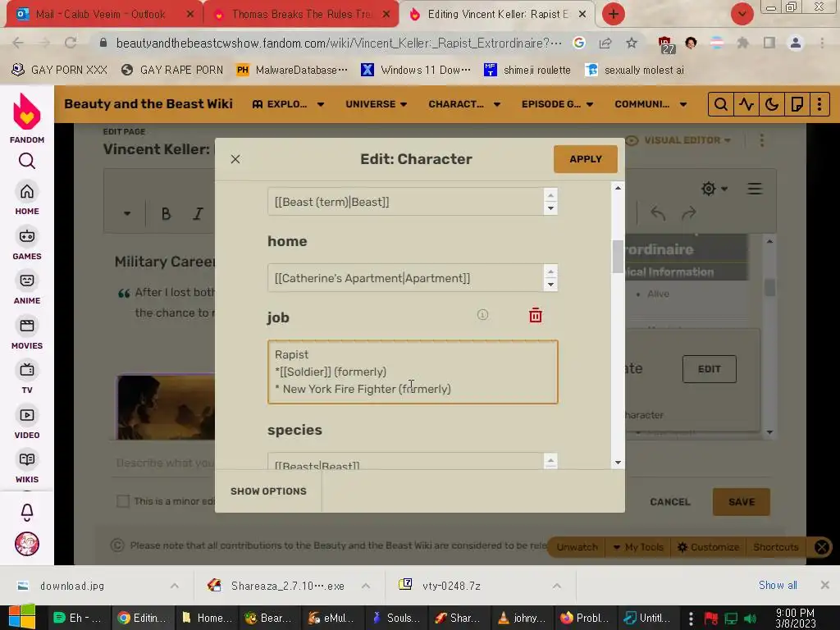840x630 pixels.
Task: Open editor hamburger menu
Action: 755,189
